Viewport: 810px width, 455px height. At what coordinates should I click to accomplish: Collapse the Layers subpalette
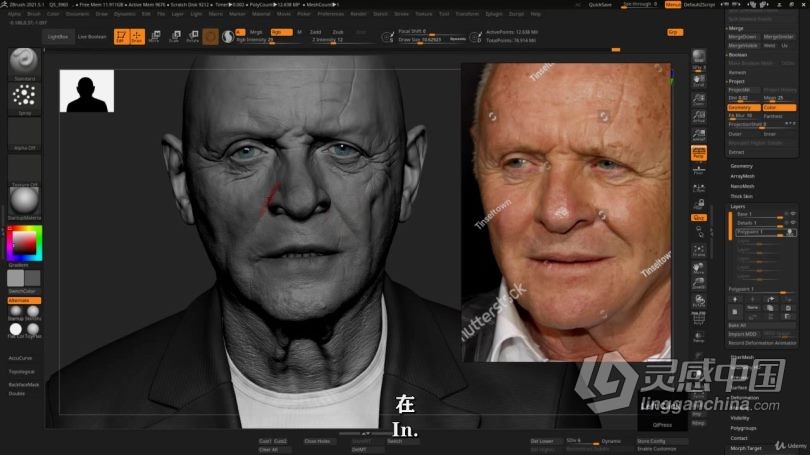738,206
